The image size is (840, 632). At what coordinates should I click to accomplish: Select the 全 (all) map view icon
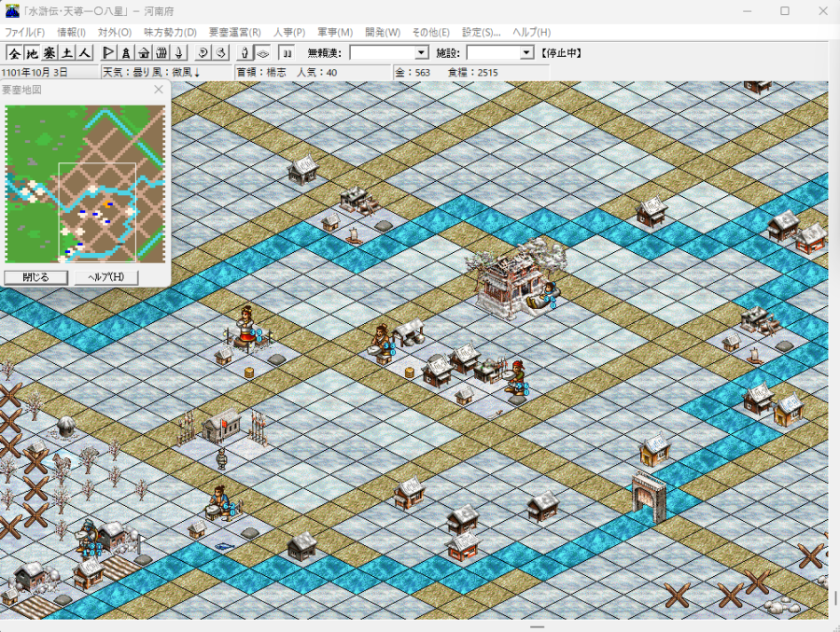[14, 53]
